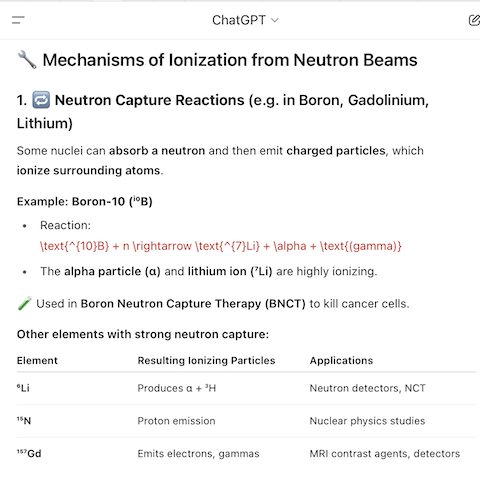Select the ¹⁵⁷Gd element cell
The width and height of the screenshot is (480, 480).
click(x=29, y=453)
